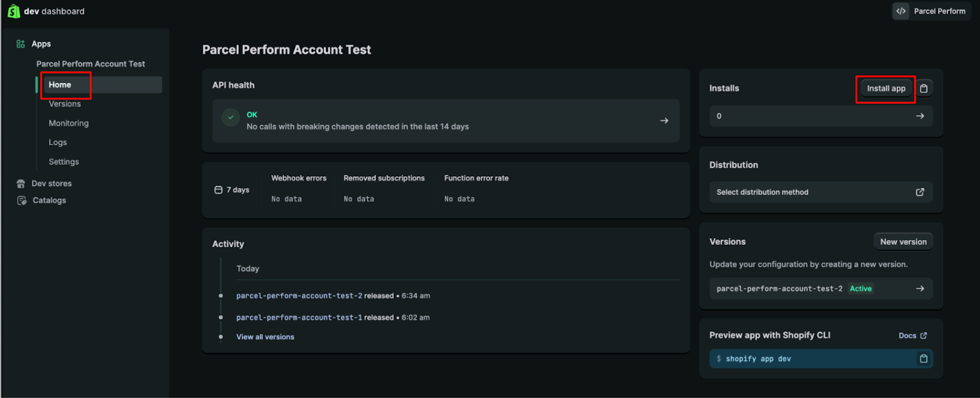Click the Activity heading
980x398 pixels.
pyautogui.click(x=228, y=244)
